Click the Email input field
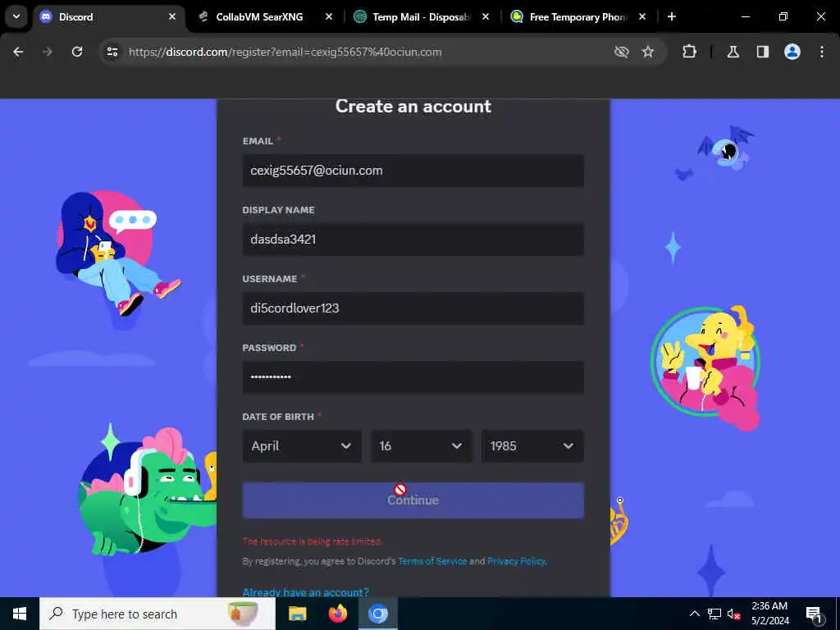The height and width of the screenshot is (630, 840). [413, 171]
